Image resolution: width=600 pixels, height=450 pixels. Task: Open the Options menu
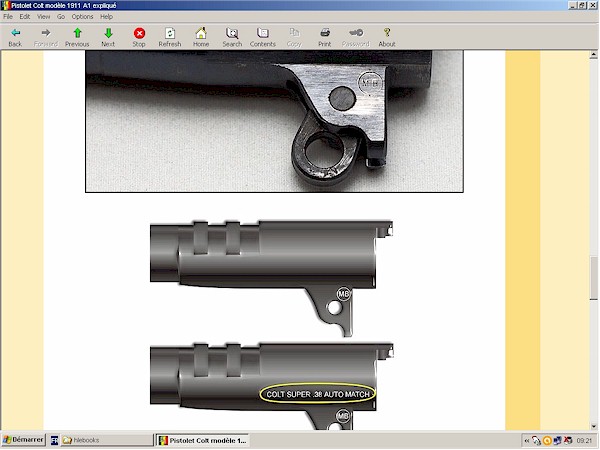coord(83,16)
